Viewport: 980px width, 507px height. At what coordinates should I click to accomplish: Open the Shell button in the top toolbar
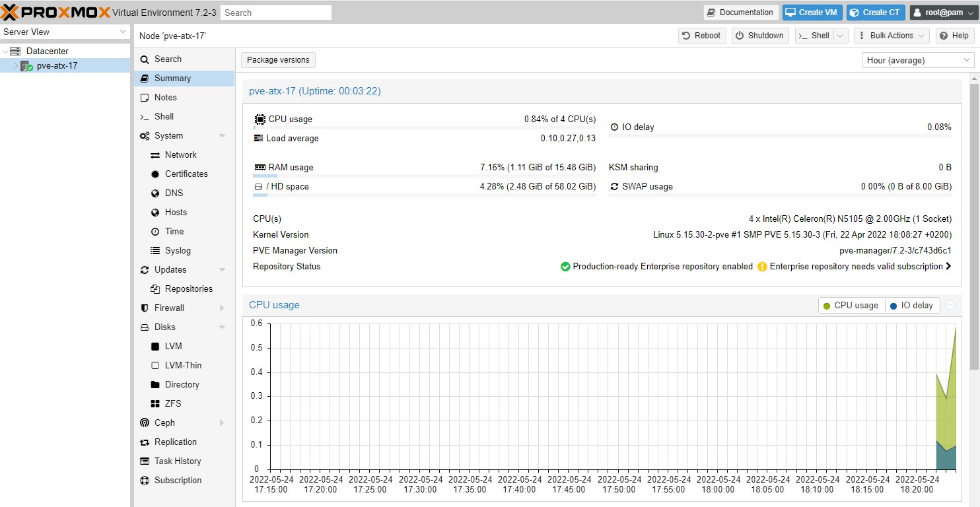(x=815, y=36)
